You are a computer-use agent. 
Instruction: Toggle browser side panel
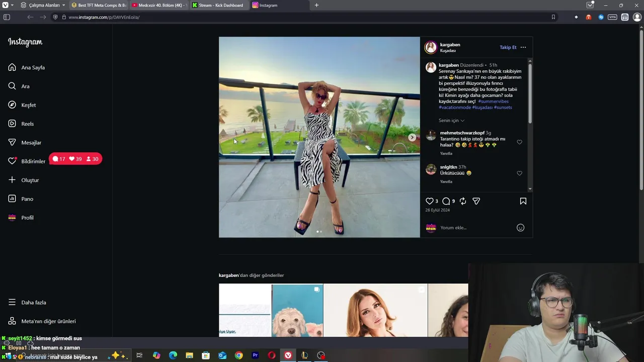[7, 17]
